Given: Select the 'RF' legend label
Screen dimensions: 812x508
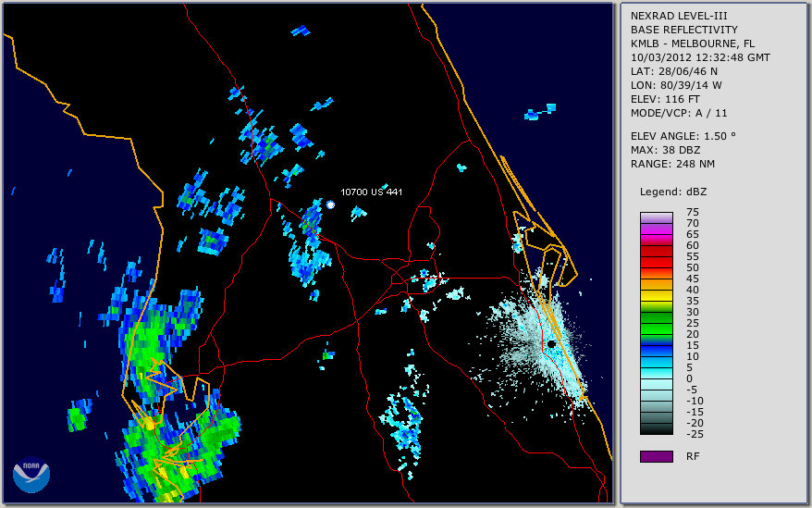Looking at the screenshot, I should (693, 457).
